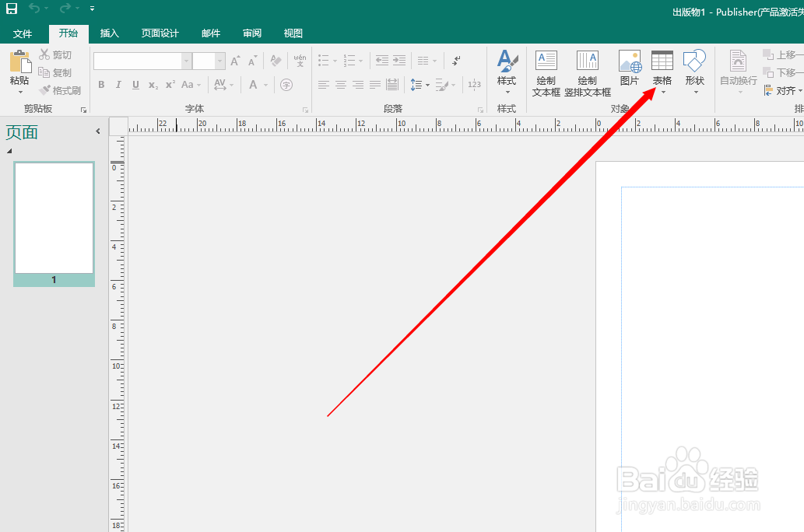Open the 文件 menu

tap(23, 33)
